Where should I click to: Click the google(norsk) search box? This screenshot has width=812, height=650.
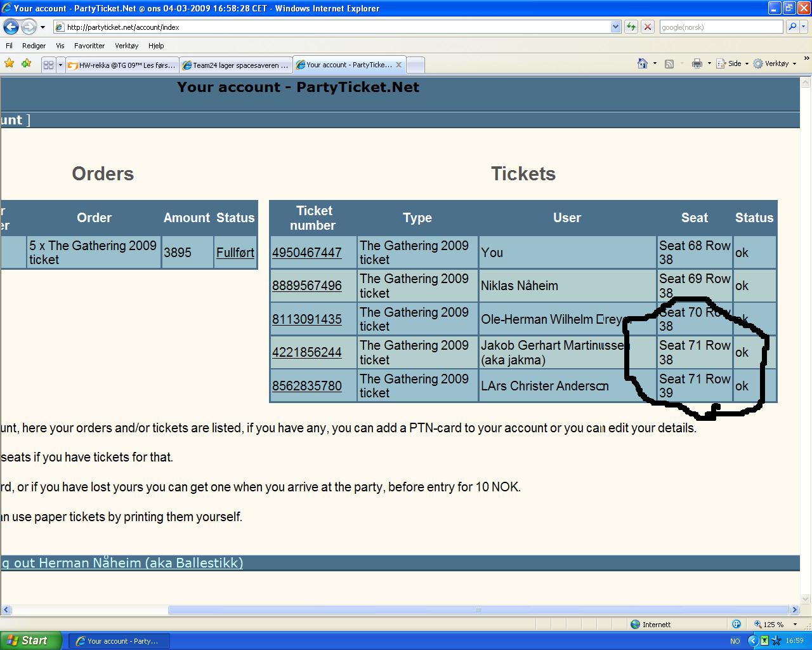(x=721, y=27)
